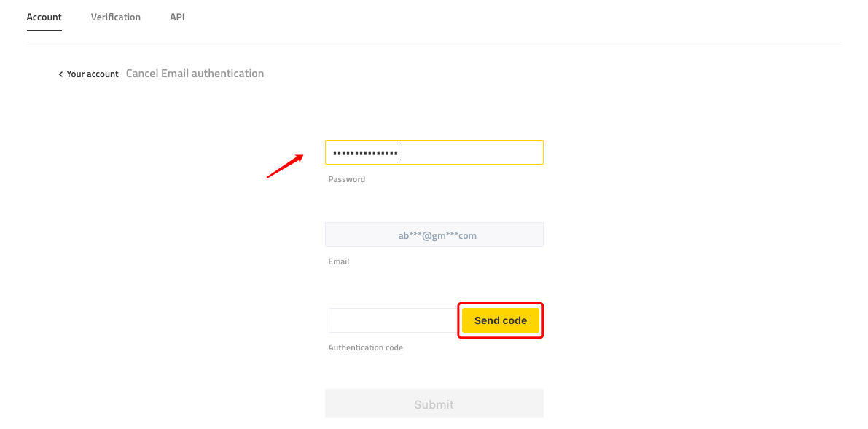Click the Cancel Email authentication heading
The height and width of the screenshot is (429, 868).
pos(195,73)
